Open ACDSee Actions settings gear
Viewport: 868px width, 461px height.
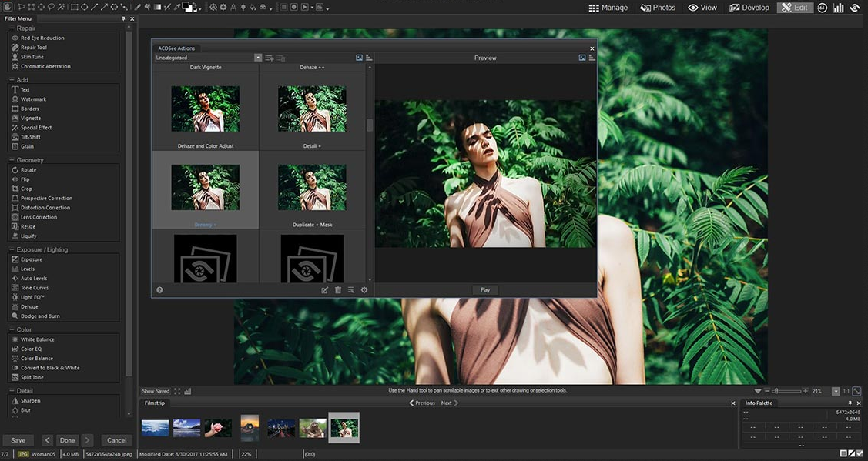tap(364, 290)
